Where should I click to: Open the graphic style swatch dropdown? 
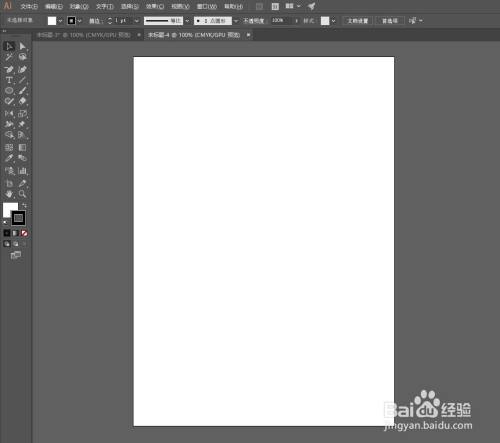click(333, 21)
